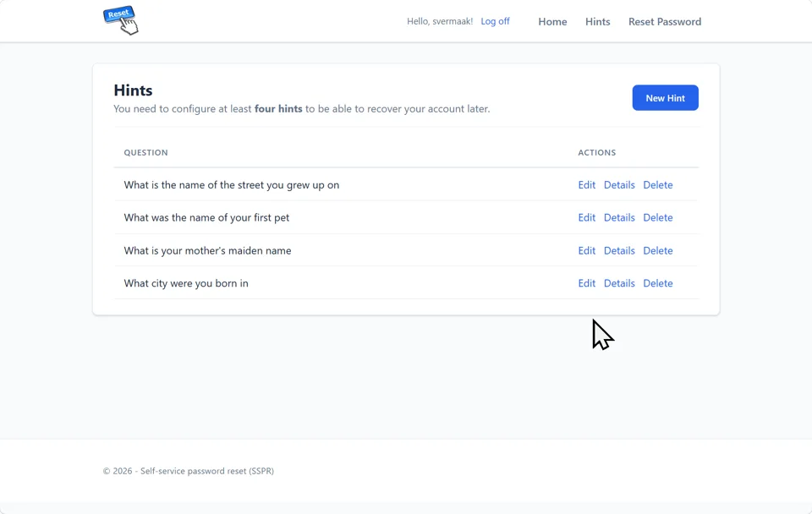The height and width of the screenshot is (514, 812).
Task: Delete the birth city hint
Action: pos(658,283)
